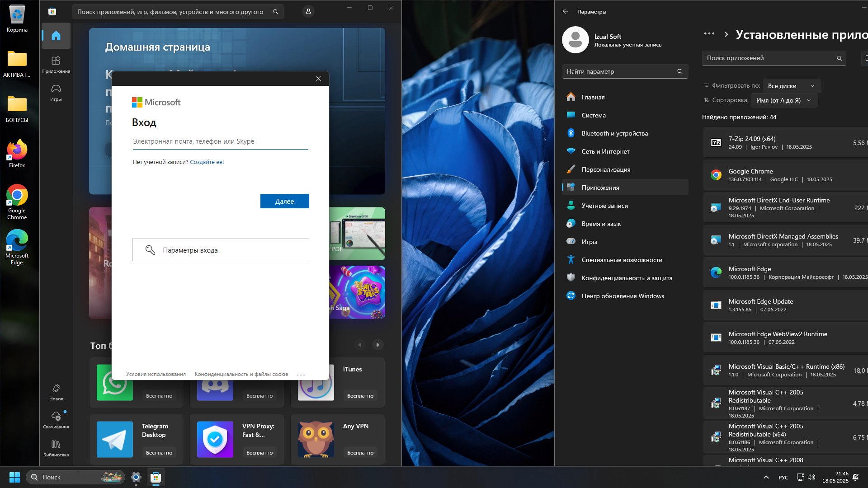Open Конфиденциальность и файлы cookie link
This screenshot has width=868, height=488.
pyautogui.click(x=241, y=374)
